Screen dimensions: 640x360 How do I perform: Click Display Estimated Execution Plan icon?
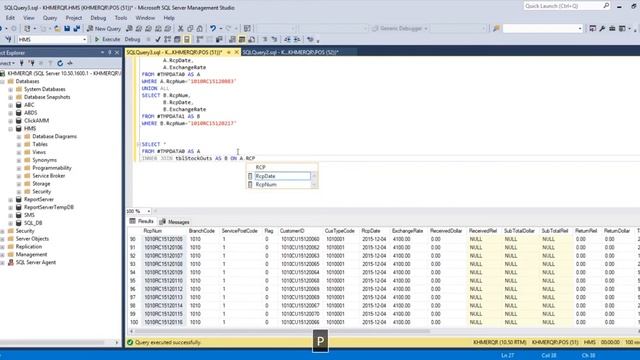167,40
